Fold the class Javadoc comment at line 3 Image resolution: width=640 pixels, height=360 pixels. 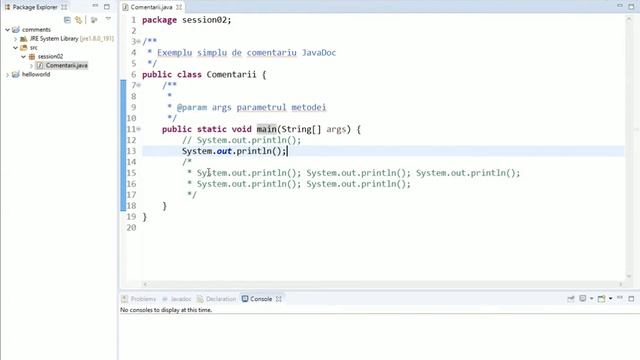point(139,41)
